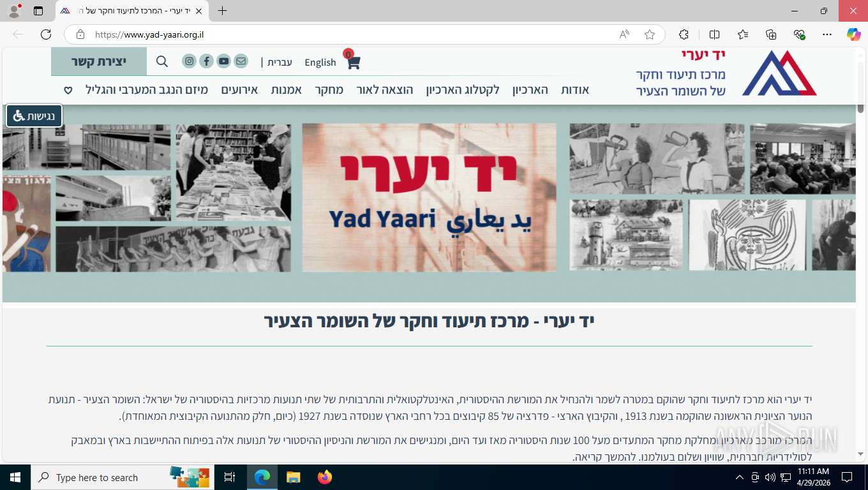Click the heart icon in the navigation menu
This screenshot has height=490, width=868.
[68, 90]
